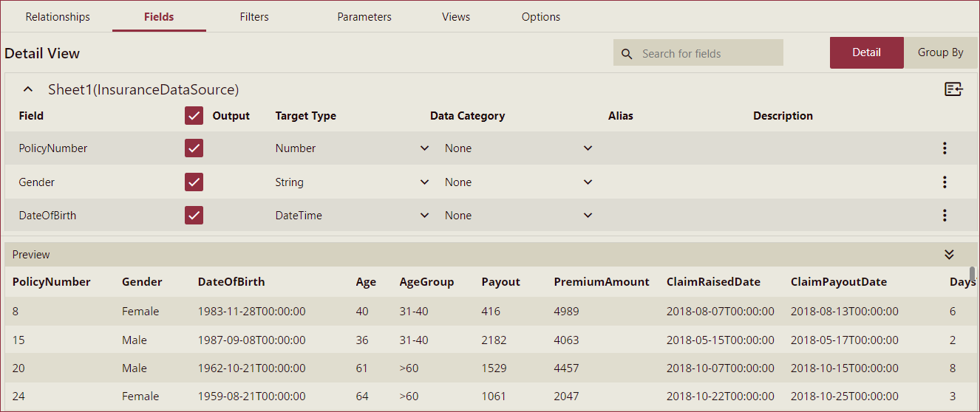Click the ClaimRaisedDate column header in Preview

pos(713,282)
